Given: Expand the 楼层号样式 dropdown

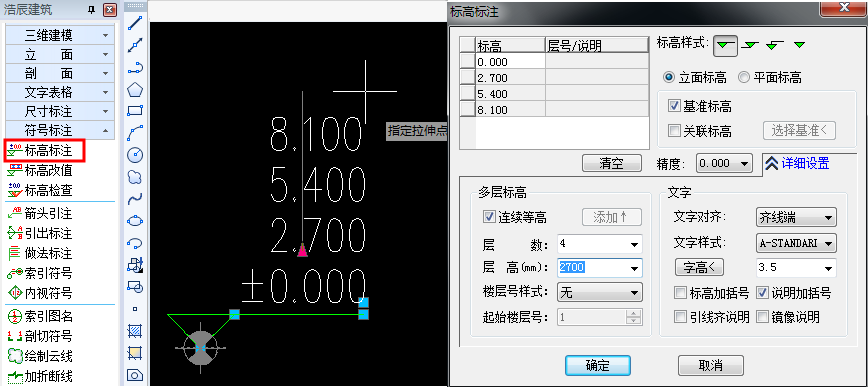Looking at the screenshot, I should (600, 293).
